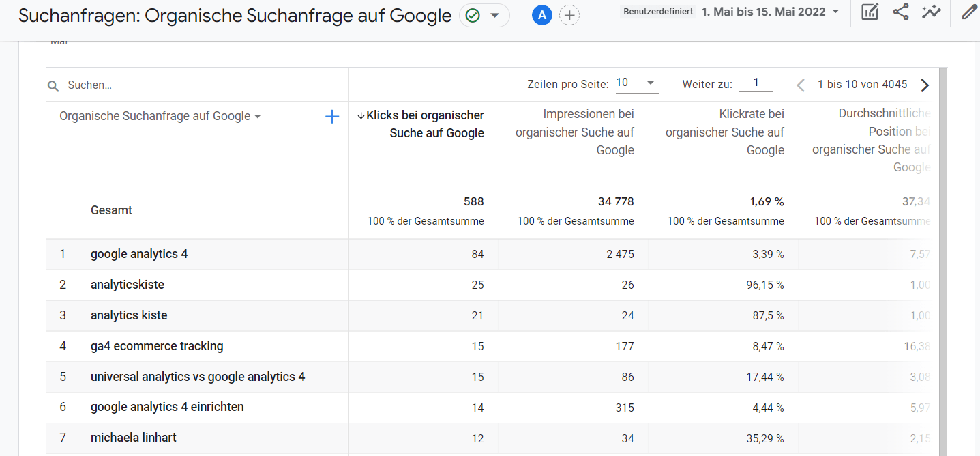980x456 pixels.
Task: Add a new comparison with dashed plus
Action: (x=569, y=15)
